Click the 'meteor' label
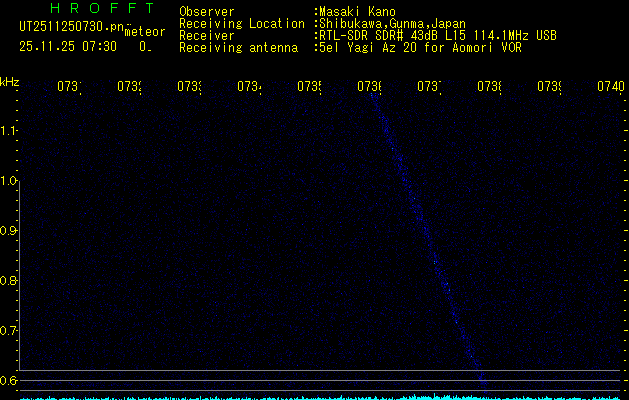Viewport: 629px width, 400px height. click(x=144, y=32)
